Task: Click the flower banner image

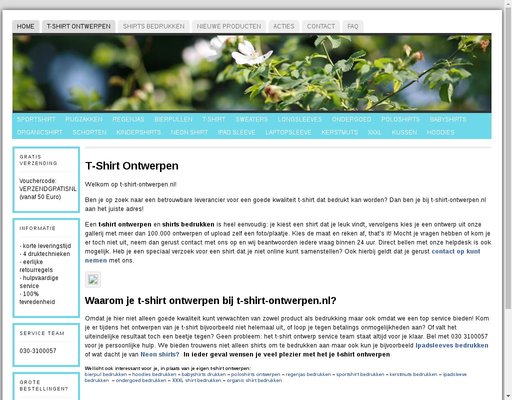Action: point(252,72)
